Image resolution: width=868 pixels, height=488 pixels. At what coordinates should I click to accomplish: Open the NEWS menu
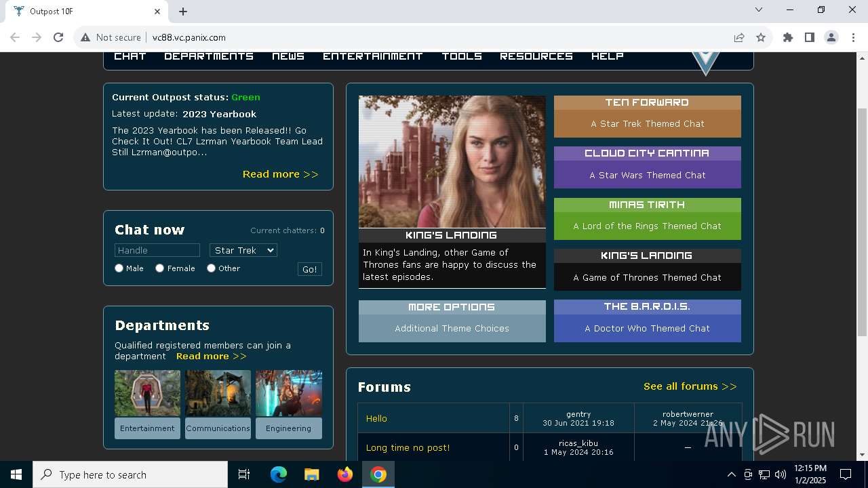tap(288, 56)
